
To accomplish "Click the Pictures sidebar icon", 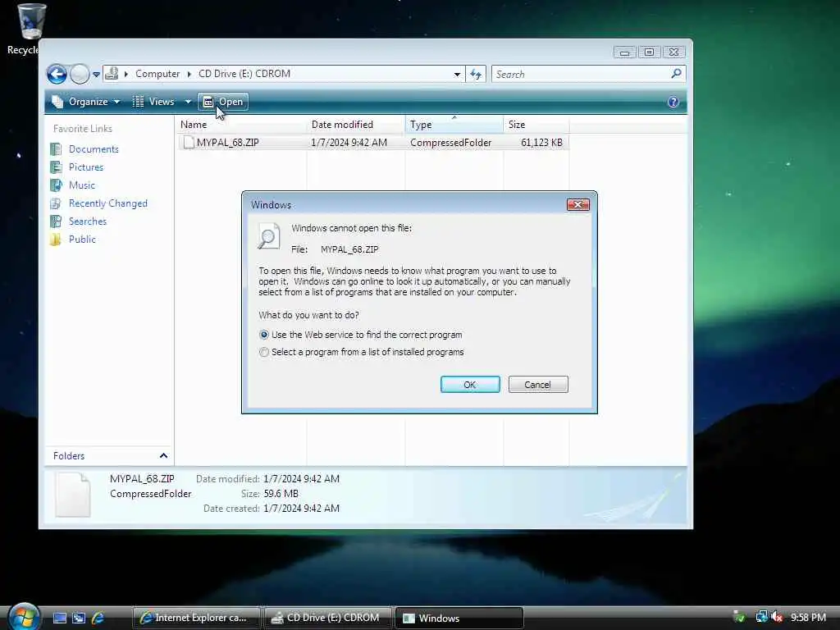I will [56, 167].
